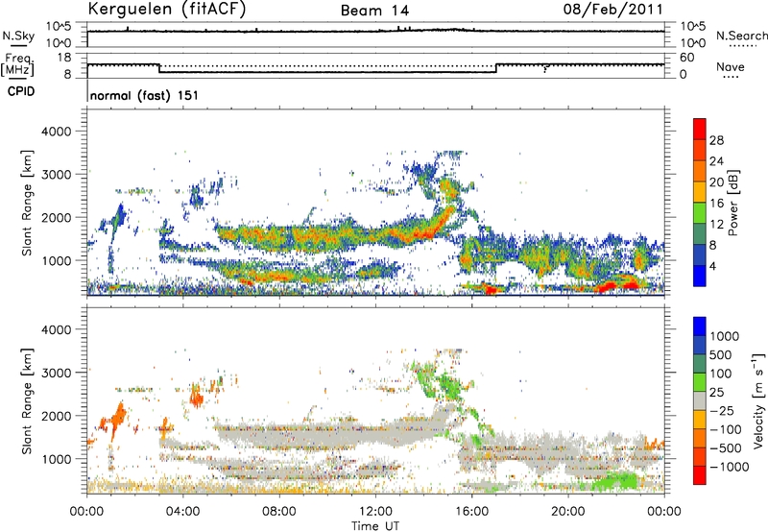Click the "20:00" time tick label

click(567, 512)
